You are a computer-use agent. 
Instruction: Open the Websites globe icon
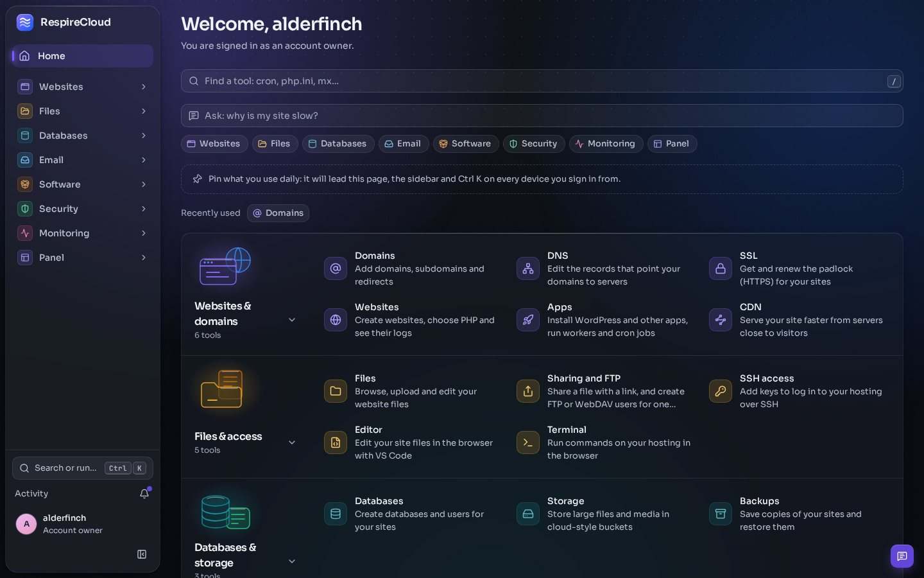click(336, 320)
